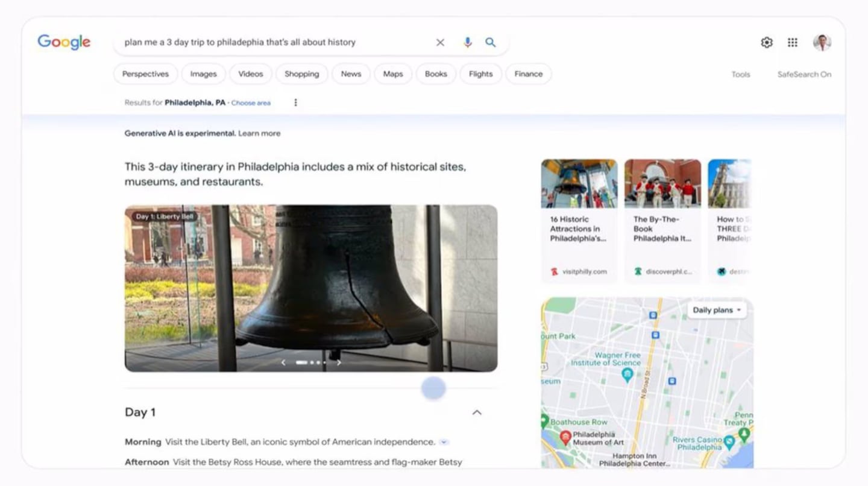The height and width of the screenshot is (486, 868).
Task: Click Philadelphia Museum of Art map pin
Action: pos(565,437)
